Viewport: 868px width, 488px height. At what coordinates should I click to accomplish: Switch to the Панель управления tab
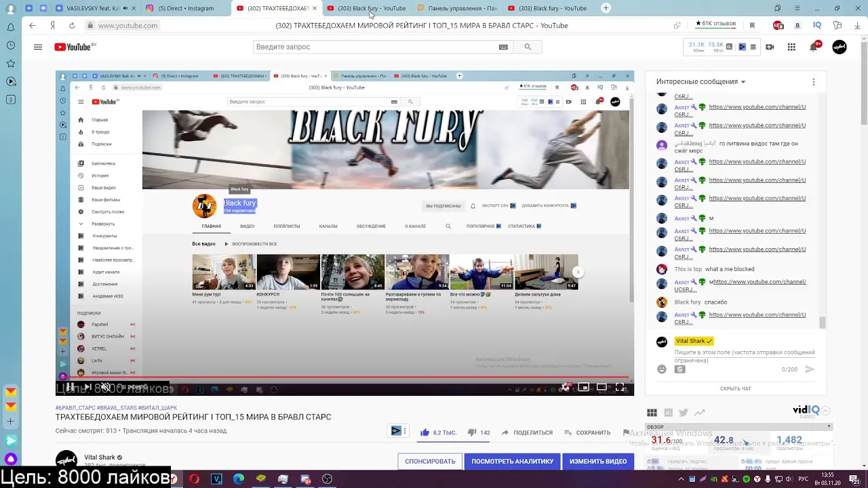coord(457,8)
